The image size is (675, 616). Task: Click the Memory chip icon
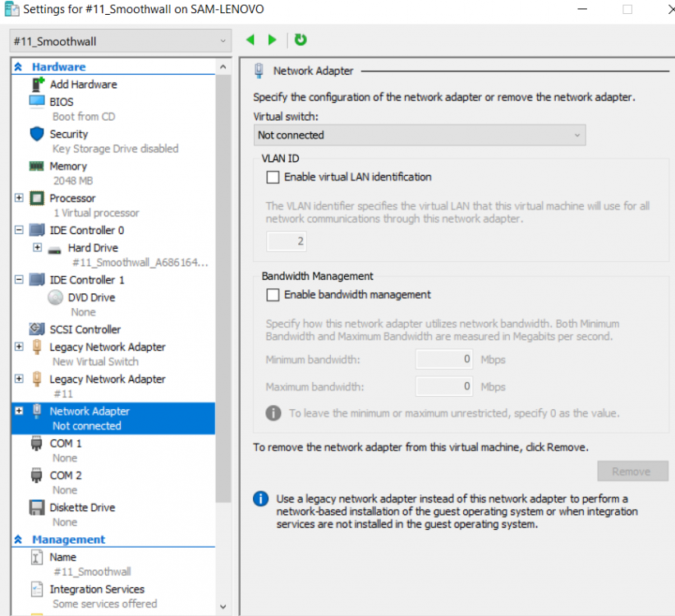coord(37,166)
